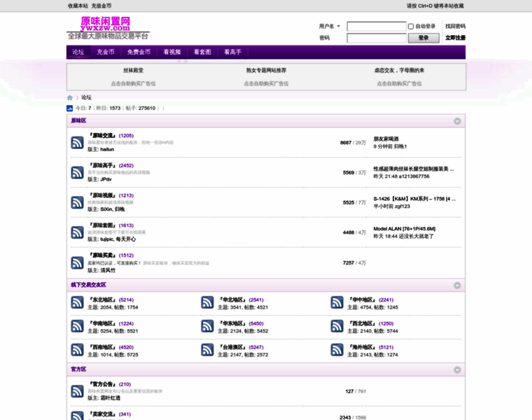The width and height of the screenshot is (532, 420).
Task: Open poster zgf123's profile
Action: click(402, 206)
